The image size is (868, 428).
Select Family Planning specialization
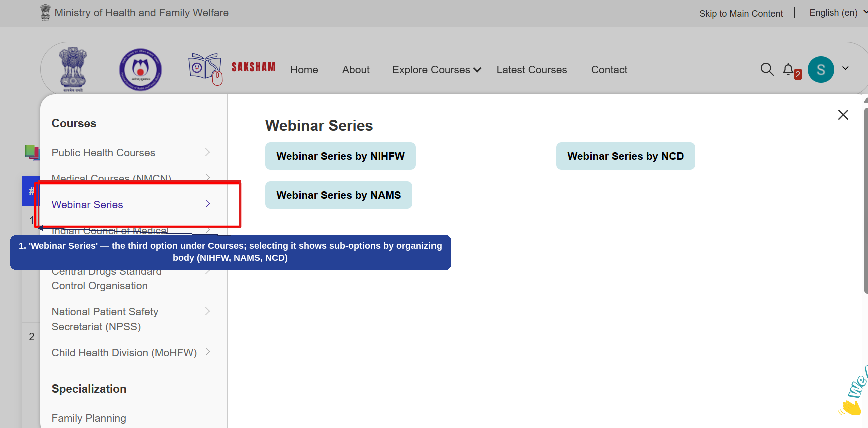(89, 418)
